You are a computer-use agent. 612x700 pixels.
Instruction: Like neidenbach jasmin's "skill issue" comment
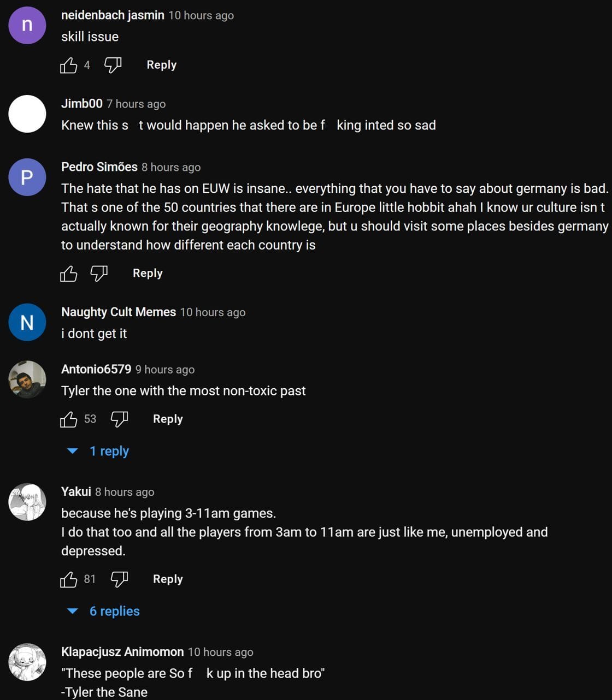[68, 64]
